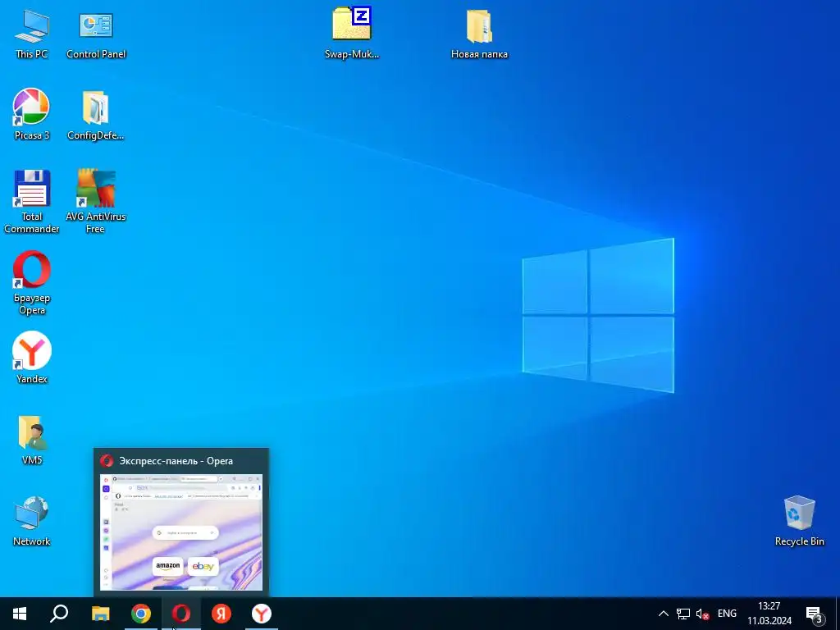Select the Swap-Muk... zip archive icon

pyautogui.click(x=351, y=33)
